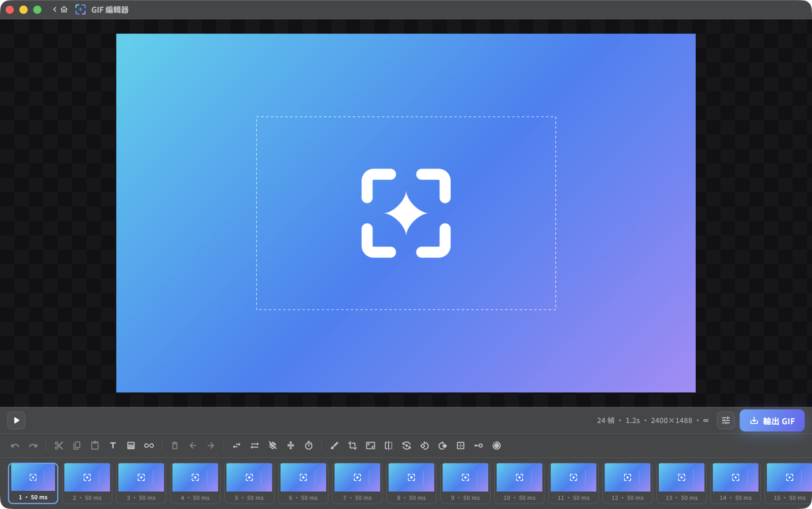
Task: Click the '2400×1488' dimensions text
Action: coord(671,420)
